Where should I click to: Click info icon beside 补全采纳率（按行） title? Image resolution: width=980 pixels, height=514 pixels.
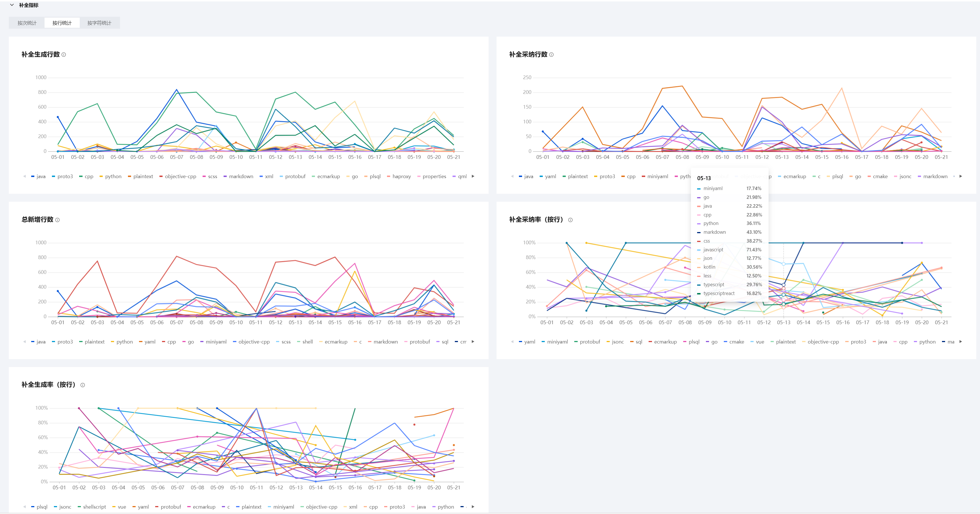pyautogui.click(x=570, y=220)
